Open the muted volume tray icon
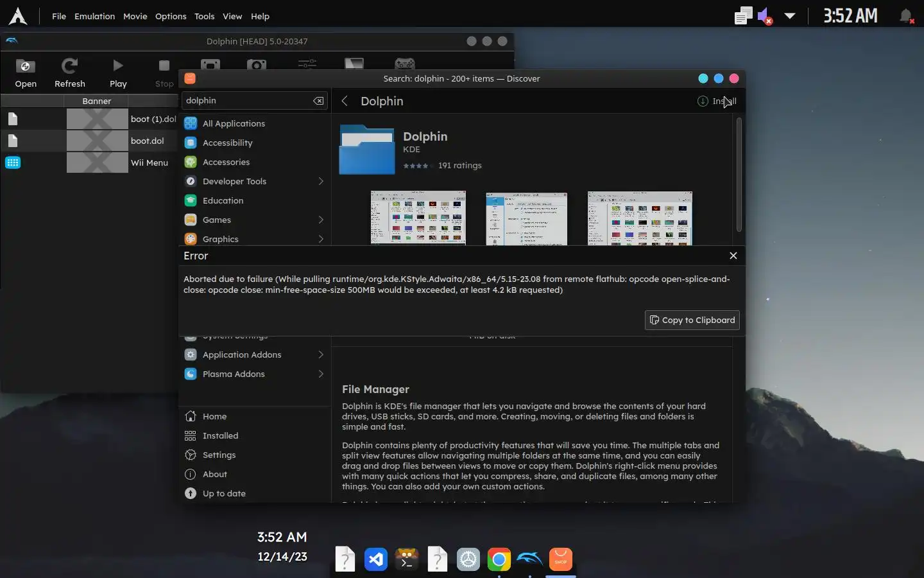This screenshot has height=578, width=924. pyautogui.click(x=765, y=16)
